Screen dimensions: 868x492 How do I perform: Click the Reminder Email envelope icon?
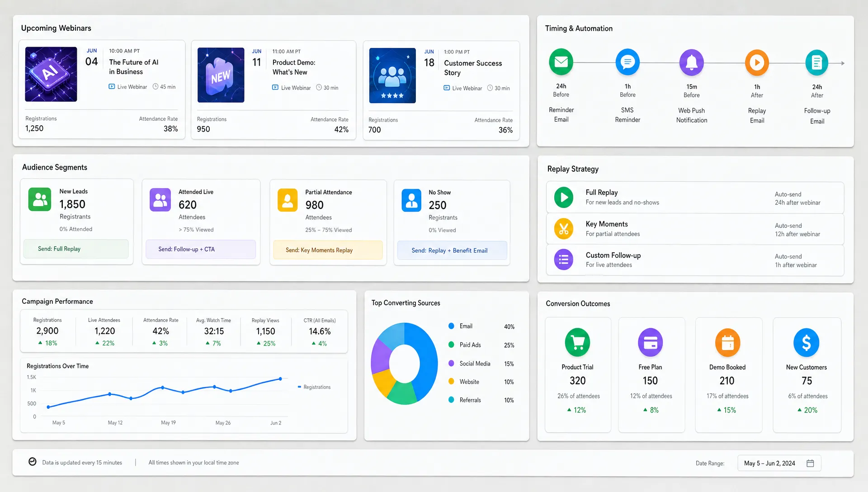point(561,62)
